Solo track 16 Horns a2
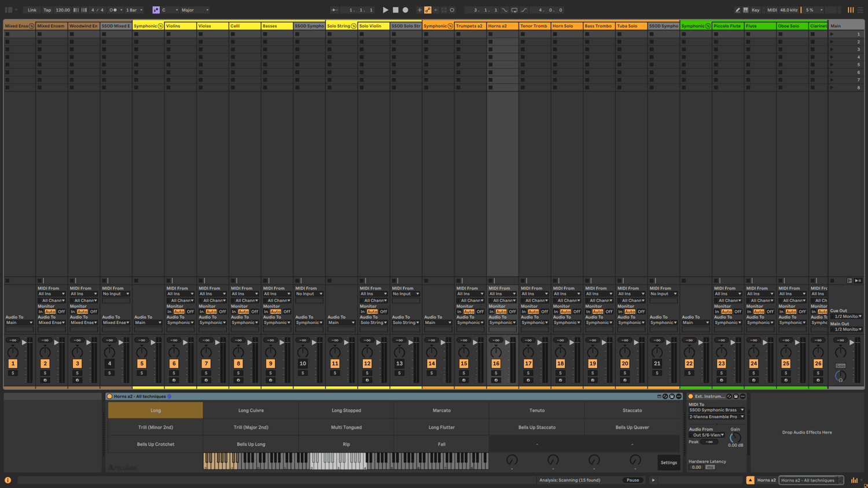The width and height of the screenshot is (868, 488). click(x=496, y=373)
